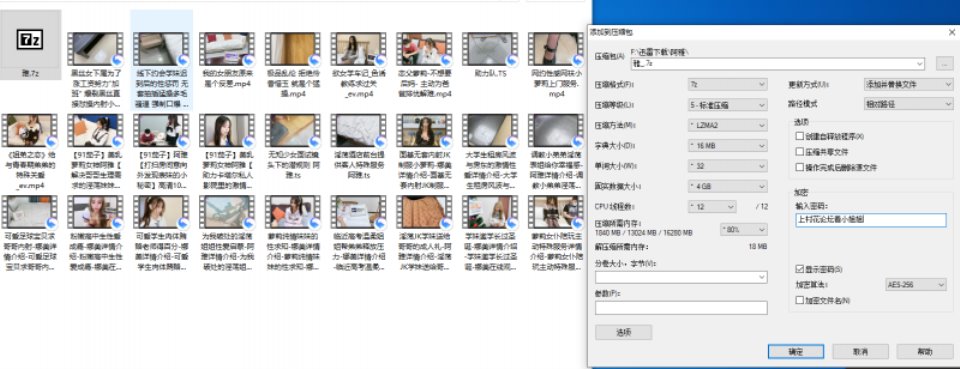The width and height of the screenshot is (960, 369).
Task: Open the 压缩格式 dropdown showing 7z
Action: pyautogui.click(x=727, y=84)
